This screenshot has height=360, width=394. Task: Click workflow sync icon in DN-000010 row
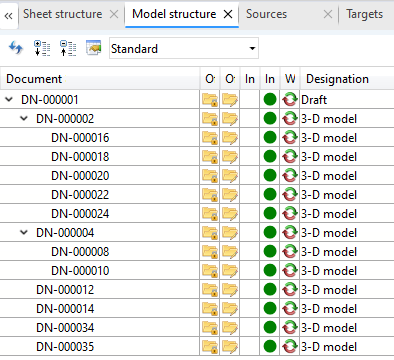290,271
